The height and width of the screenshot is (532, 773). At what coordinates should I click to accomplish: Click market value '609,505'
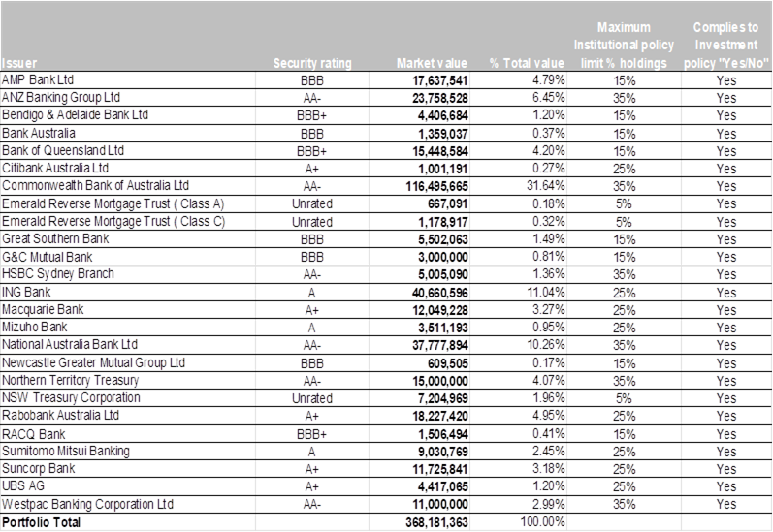(448, 363)
